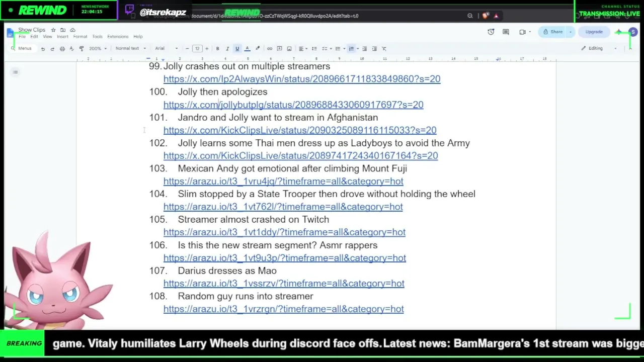Open the comments history icon
Viewport: 644px width, 362px height.
[x=506, y=32]
